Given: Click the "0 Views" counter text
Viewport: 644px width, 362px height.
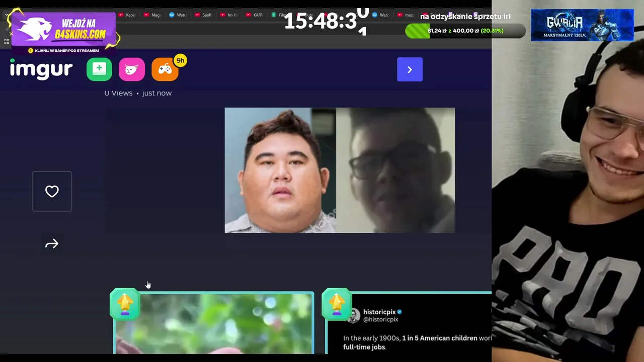Looking at the screenshot, I should (x=118, y=93).
